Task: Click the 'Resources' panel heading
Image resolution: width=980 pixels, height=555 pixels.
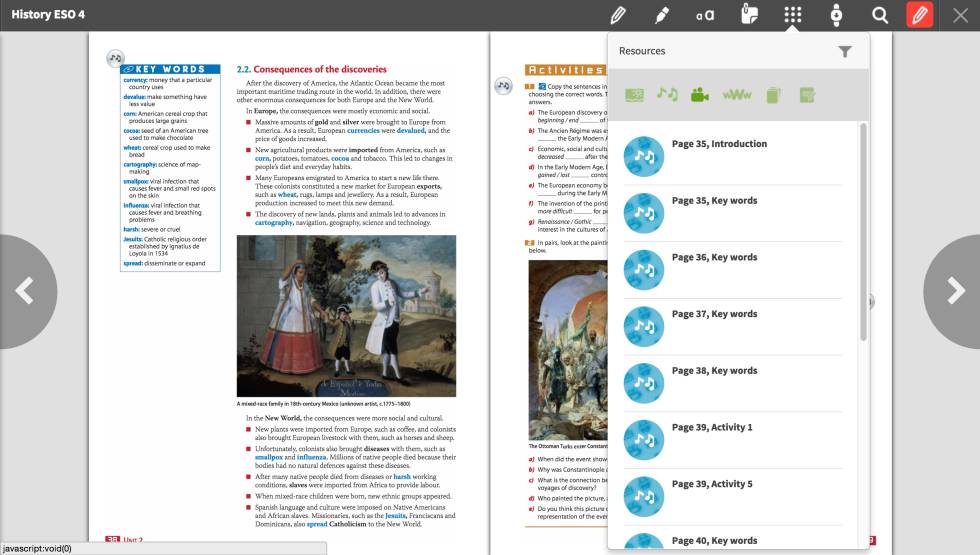Action: (x=642, y=51)
